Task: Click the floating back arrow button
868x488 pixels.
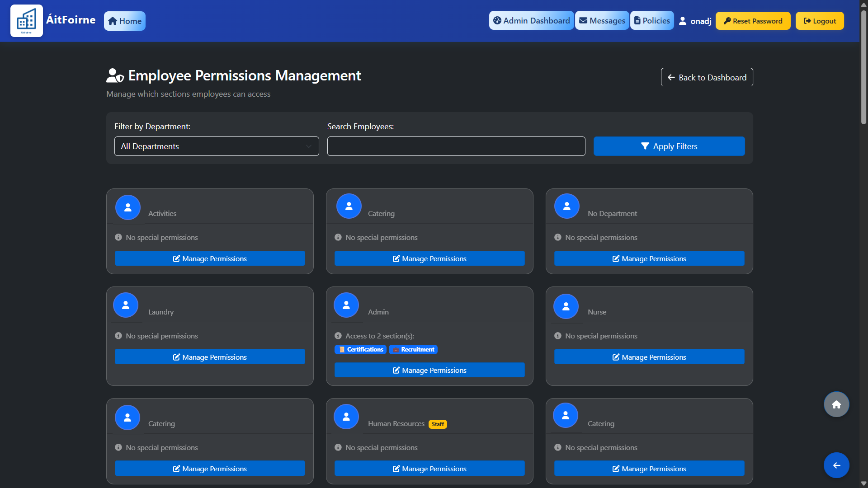Action: pos(836,465)
